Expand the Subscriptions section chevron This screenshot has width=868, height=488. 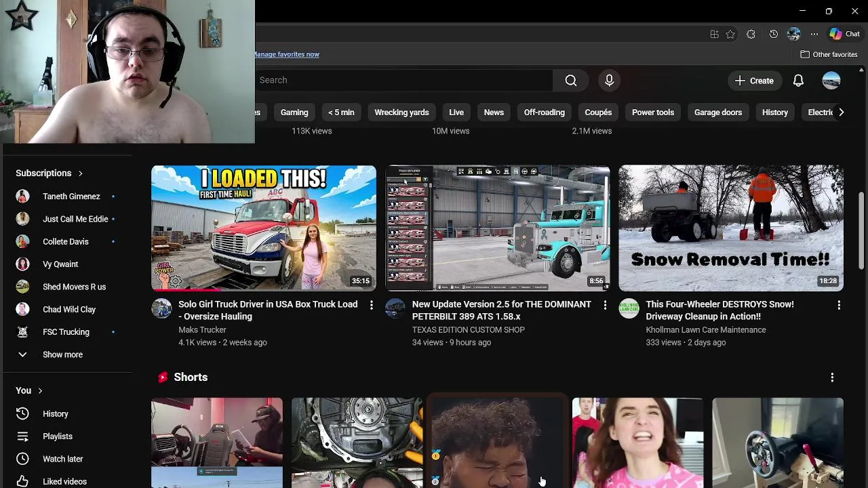[x=80, y=174]
